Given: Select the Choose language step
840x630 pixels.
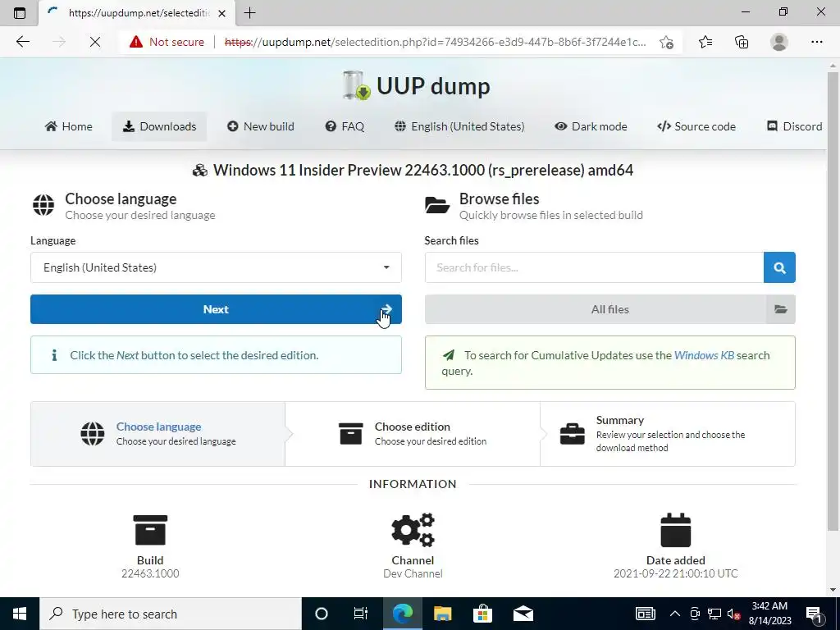Looking at the screenshot, I should point(158,433).
